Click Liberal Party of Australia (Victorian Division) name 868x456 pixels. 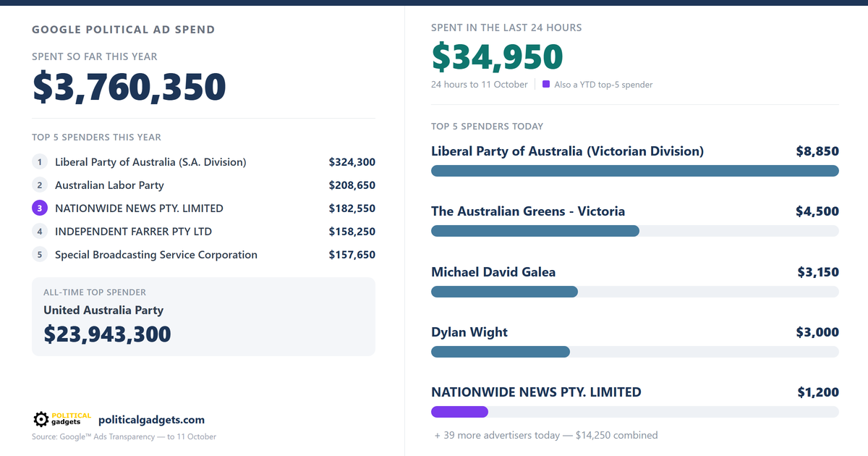[x=567, y=151]
